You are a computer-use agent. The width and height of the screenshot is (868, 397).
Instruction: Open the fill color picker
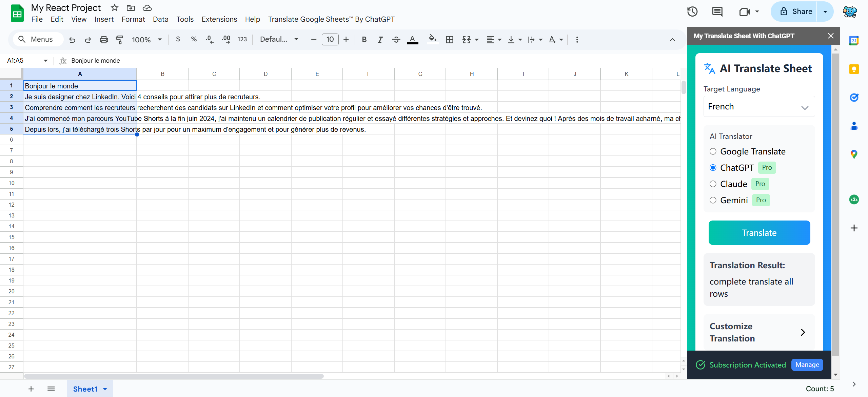432,39
